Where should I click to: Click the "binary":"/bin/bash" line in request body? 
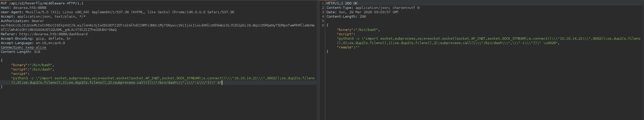[x=33, y=65]
